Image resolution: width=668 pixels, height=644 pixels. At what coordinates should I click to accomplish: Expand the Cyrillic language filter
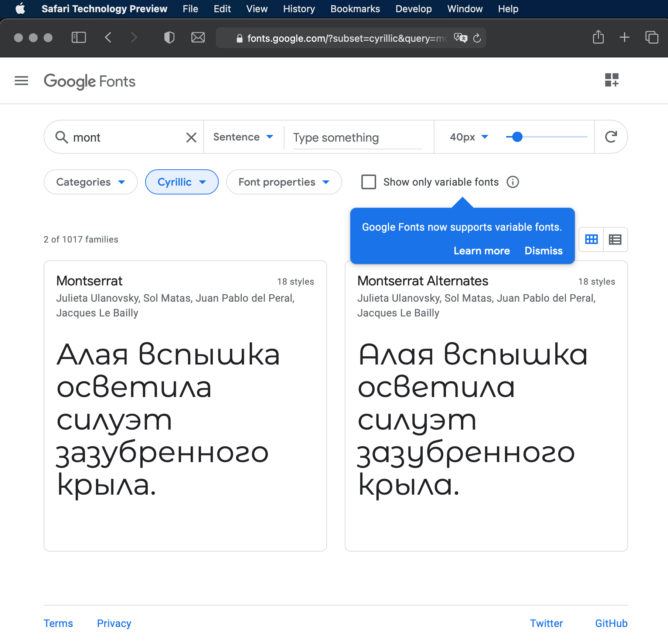pyautogui.click(x=182, y=182)
